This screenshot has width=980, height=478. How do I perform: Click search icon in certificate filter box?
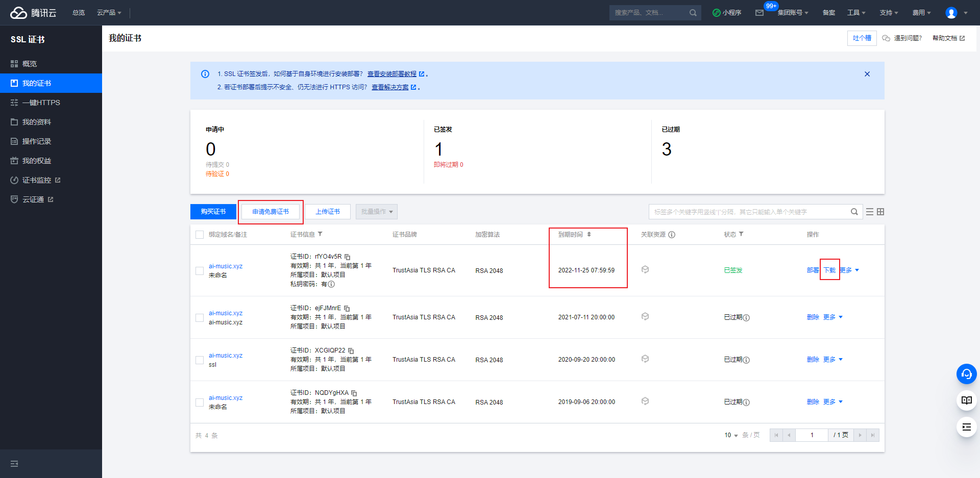(854, 212)
